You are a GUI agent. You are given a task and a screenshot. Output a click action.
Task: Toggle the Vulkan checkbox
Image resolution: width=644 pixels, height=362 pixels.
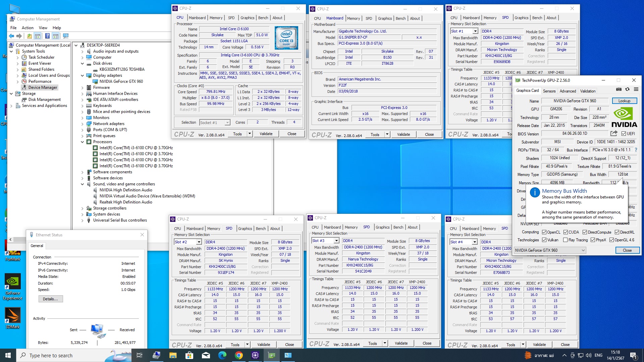tap(544, 240)
